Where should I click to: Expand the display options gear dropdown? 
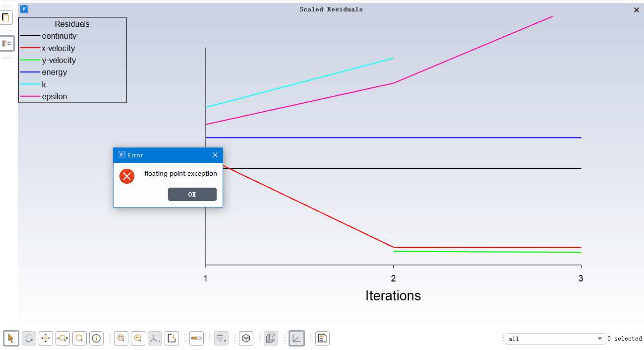pos(221,339)
